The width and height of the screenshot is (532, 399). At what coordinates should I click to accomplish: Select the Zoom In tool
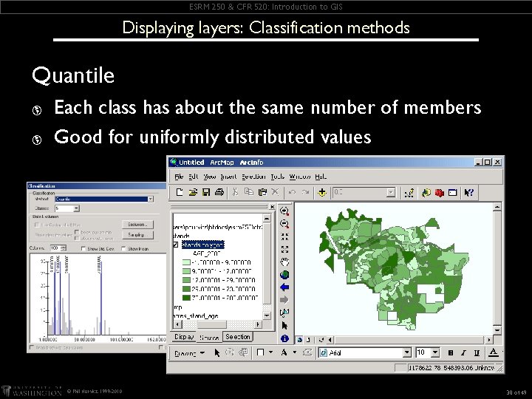[x=284, y=211]
